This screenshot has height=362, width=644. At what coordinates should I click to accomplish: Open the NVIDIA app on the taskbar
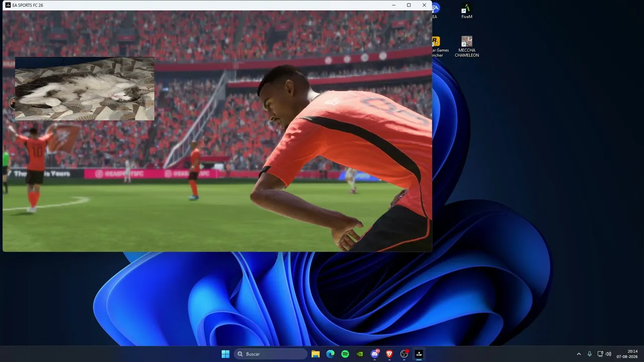(360, 354)
